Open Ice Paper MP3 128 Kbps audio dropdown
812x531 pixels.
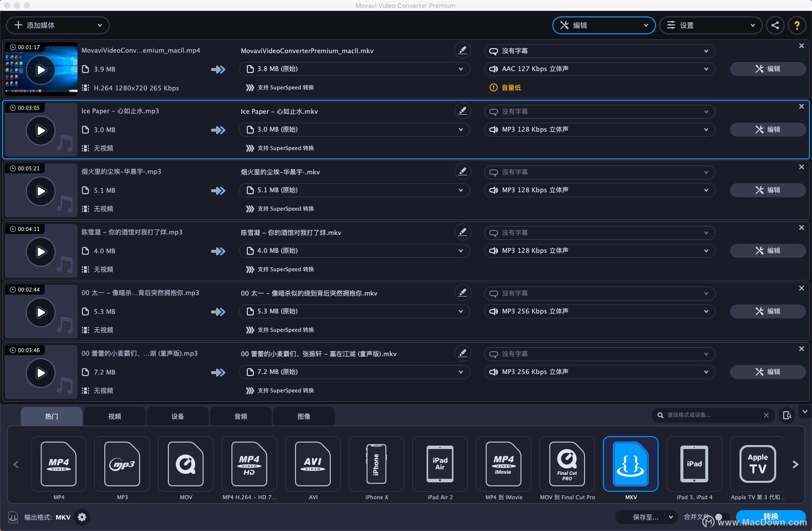click(600, 130)
